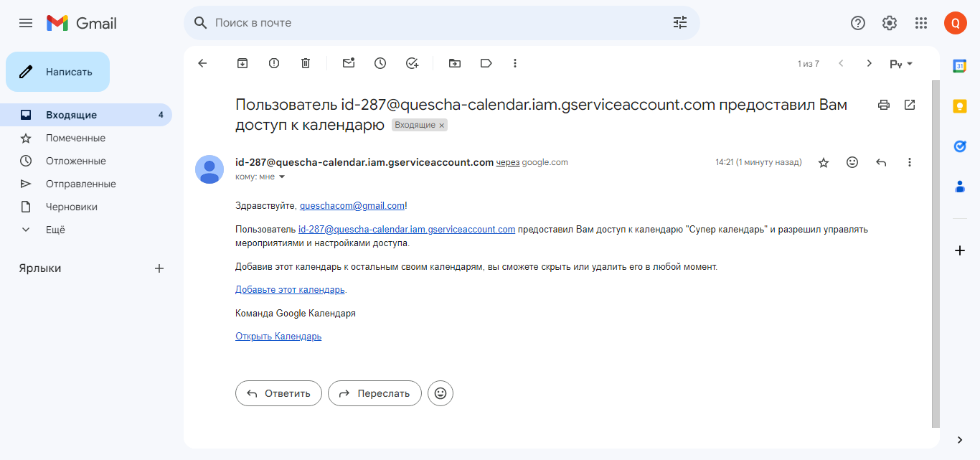The width and height of the screenshot is (980, 460).
Task: Add email to Tasks
Action: pyautogui.click(x=412, y=63)
